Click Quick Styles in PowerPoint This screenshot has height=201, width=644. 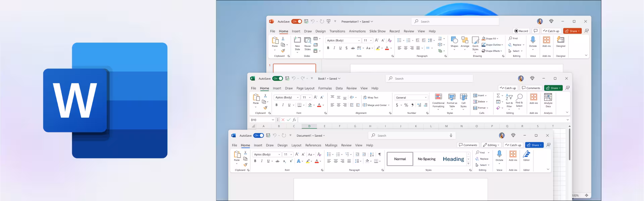tap(476, 44)
